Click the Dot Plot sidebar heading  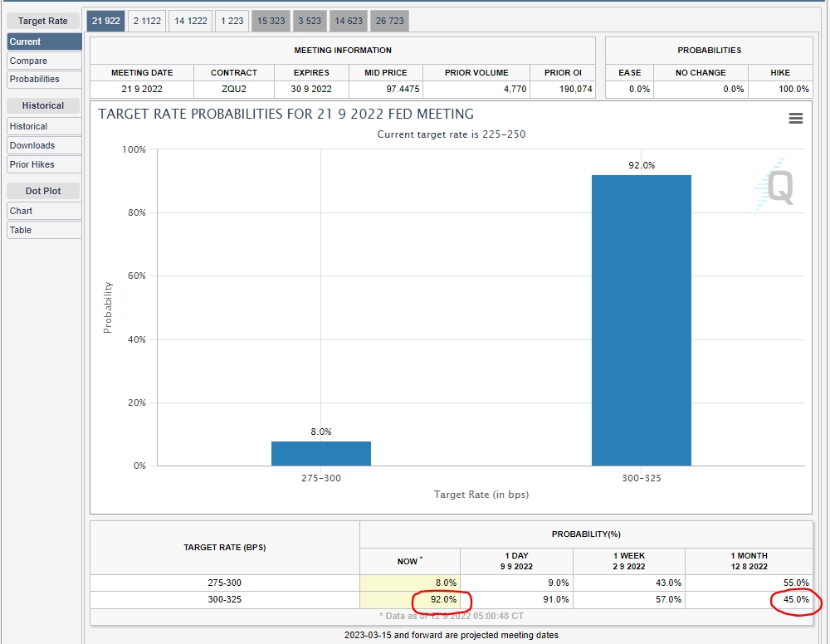tap(43, 191)
